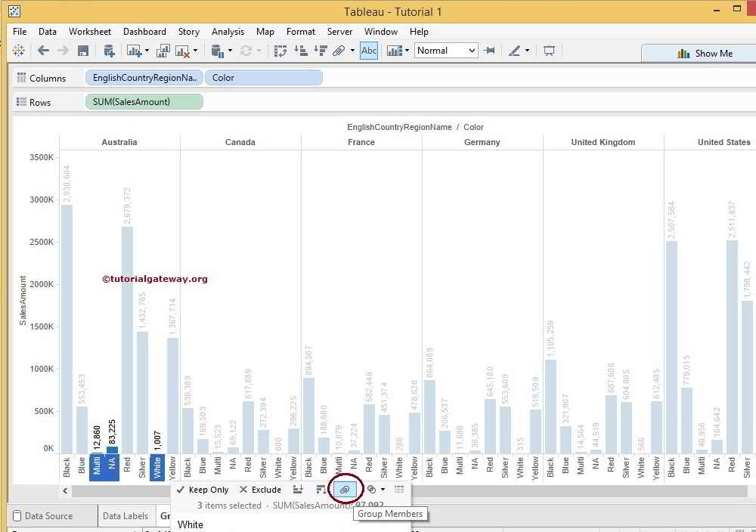Click Keep Only in the tooltip
Screen dimensions: 756x532
(x=204, y=490)
